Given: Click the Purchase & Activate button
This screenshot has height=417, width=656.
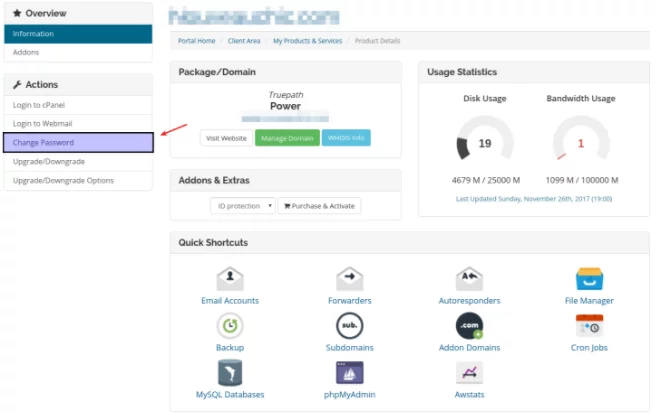Looking at the screenshot, I should [x=319, y=206].
